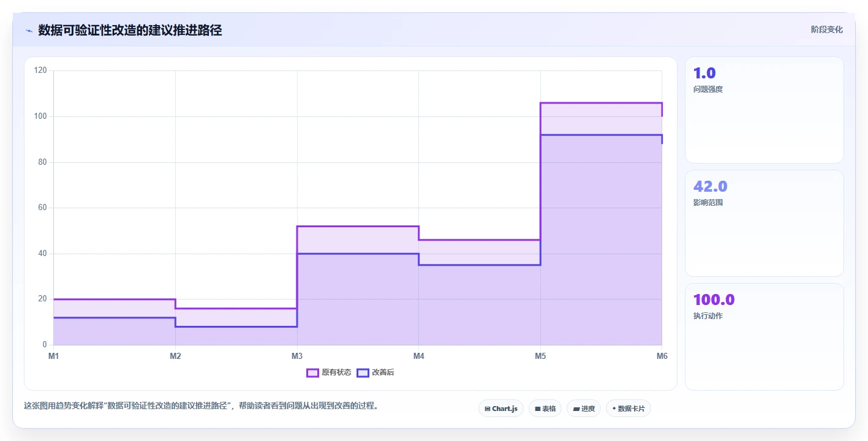This screenshot has height=441, width=868.
Task: Click the 100.0 执行动作 card value
Action: (714, 300)
